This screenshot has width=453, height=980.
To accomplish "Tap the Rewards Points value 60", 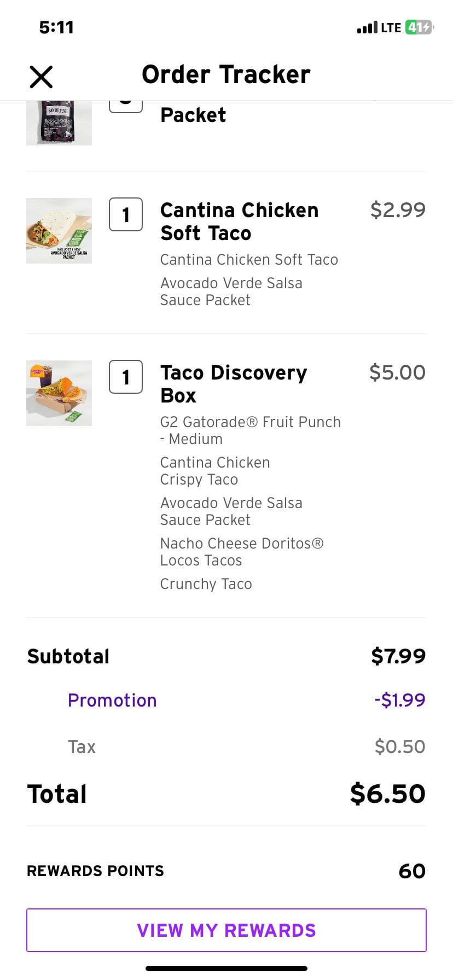I will (412, 871).
